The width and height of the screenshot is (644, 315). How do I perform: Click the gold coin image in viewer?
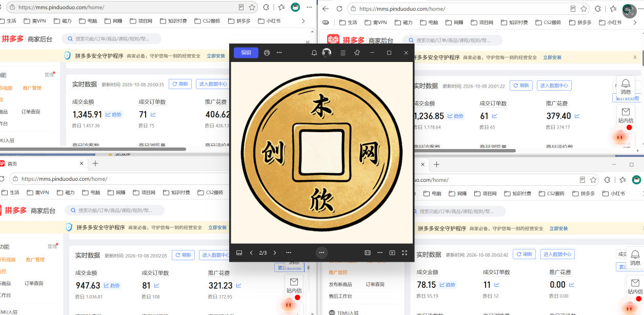pos(321,153)
